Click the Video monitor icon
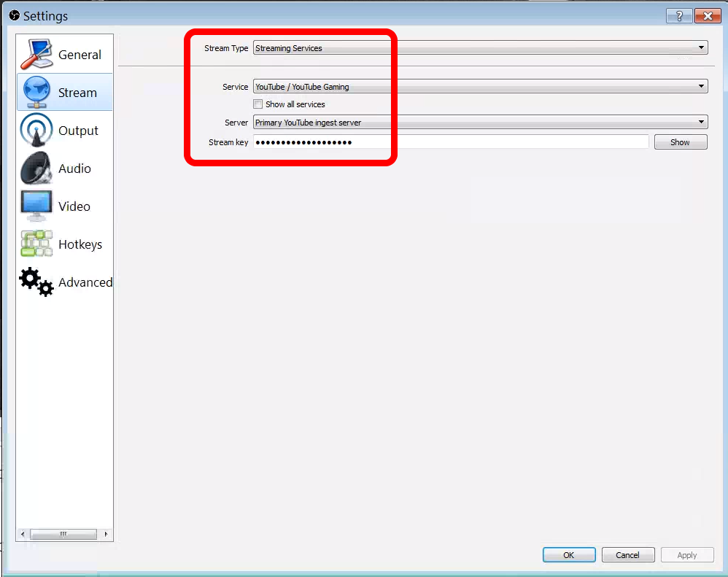 point(36,206)
